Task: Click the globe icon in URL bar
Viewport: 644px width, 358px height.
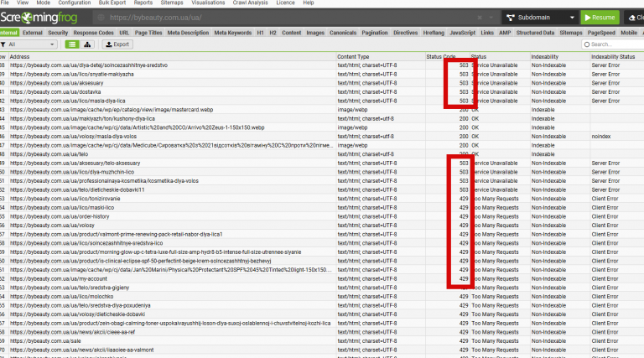Action: click(x=101, y=18)
